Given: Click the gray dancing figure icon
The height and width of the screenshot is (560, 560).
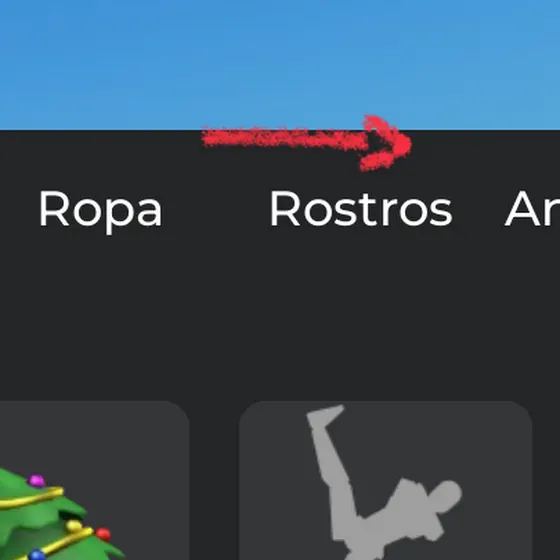Looking at the screenshot, I should click(384, 482).
